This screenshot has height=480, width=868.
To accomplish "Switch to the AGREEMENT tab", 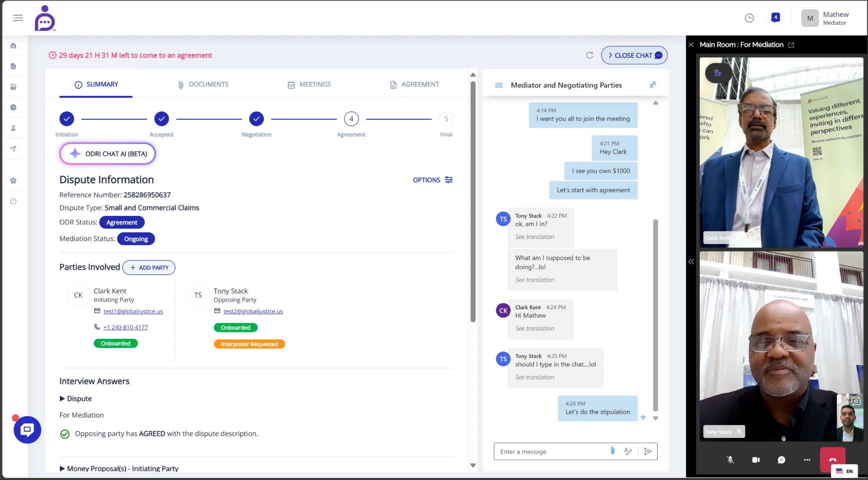I will (x=414, y=84).
